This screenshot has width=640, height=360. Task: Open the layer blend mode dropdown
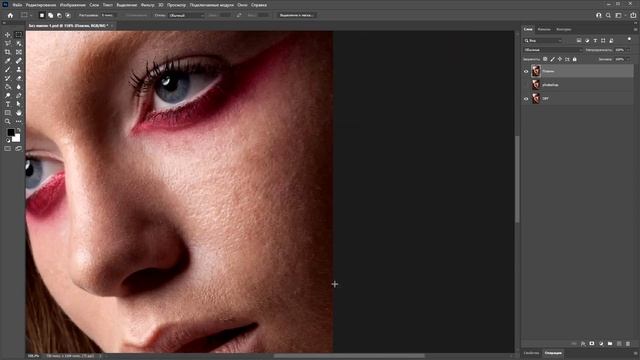553,50
